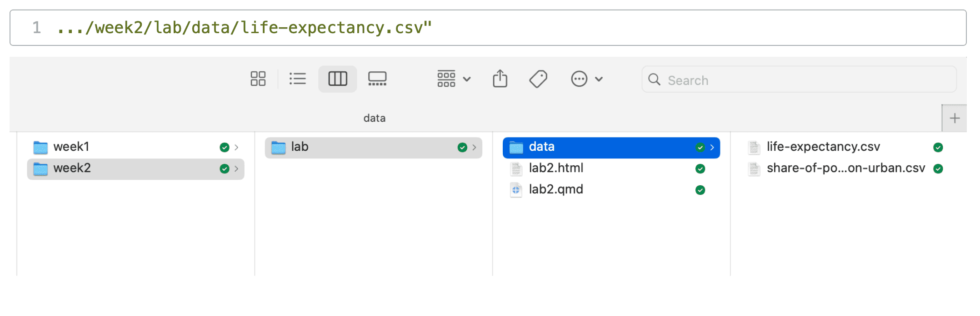Open the More actions ellipsis menu

tap(586, 79)
